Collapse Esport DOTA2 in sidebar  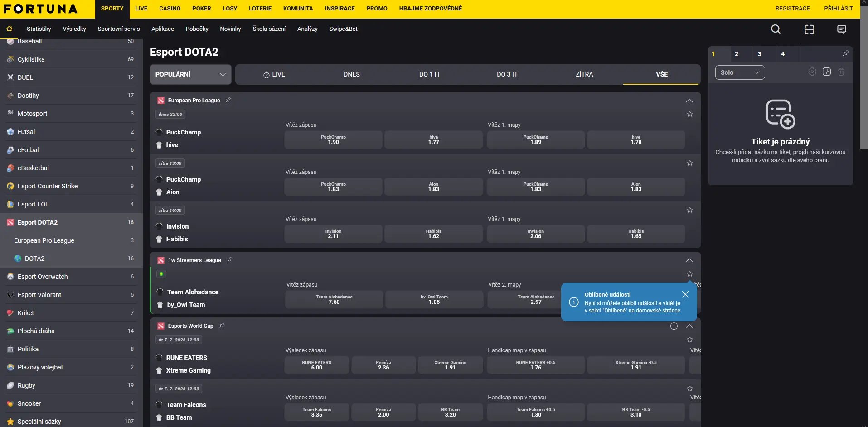click(71, 222)
